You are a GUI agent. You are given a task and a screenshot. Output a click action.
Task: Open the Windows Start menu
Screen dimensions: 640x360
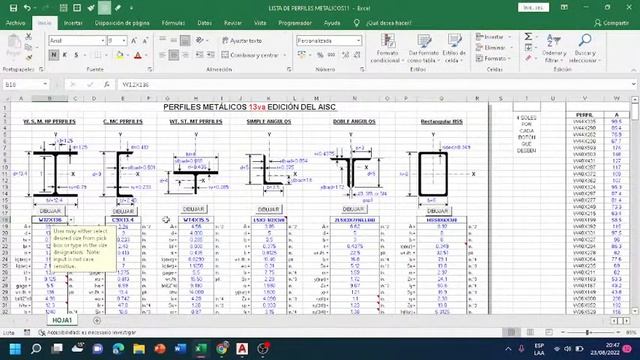[15, 349]
